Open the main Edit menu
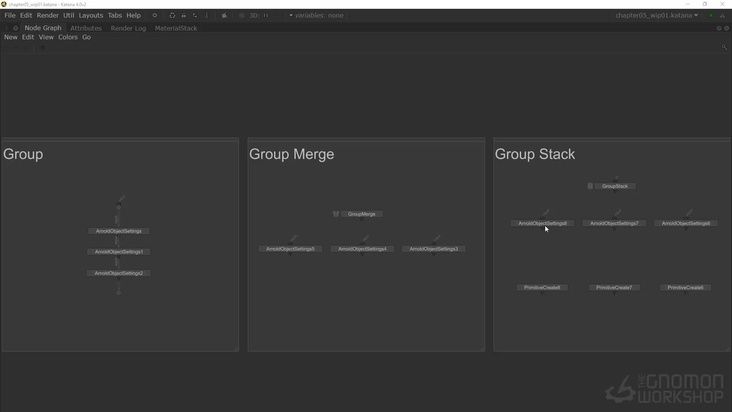The image size is (732, 412). click(26, 15)
